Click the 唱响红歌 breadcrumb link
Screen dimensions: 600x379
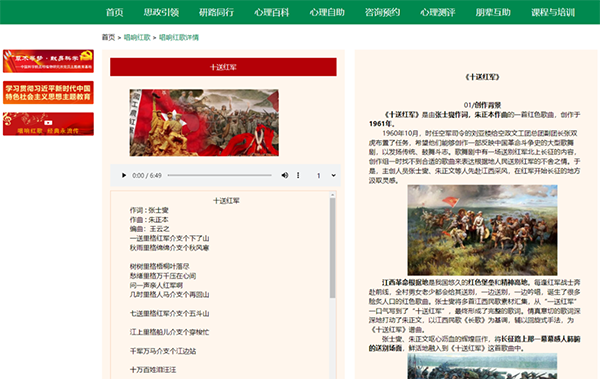point(137,37)
